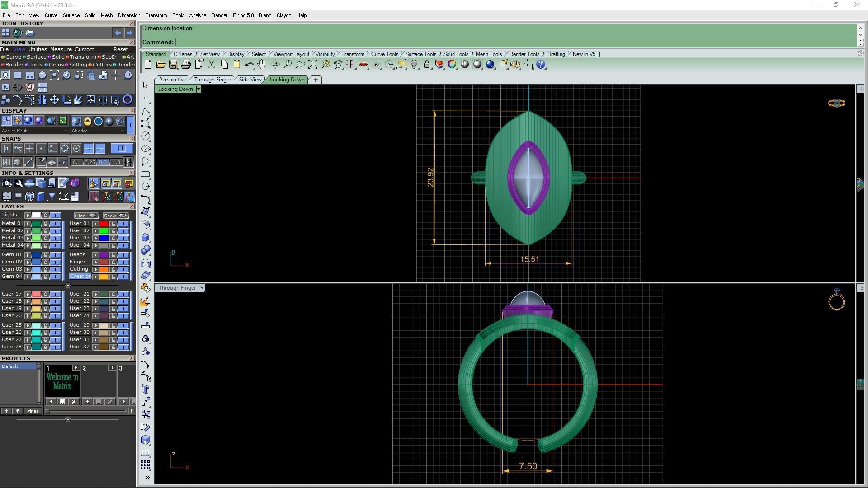Toggle the lock for Metal 01 layer

click(x=45, y=224)
